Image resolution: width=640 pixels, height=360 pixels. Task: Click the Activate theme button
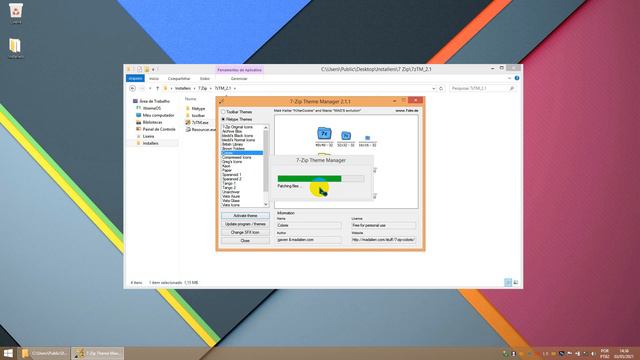[x=245, y=216]
